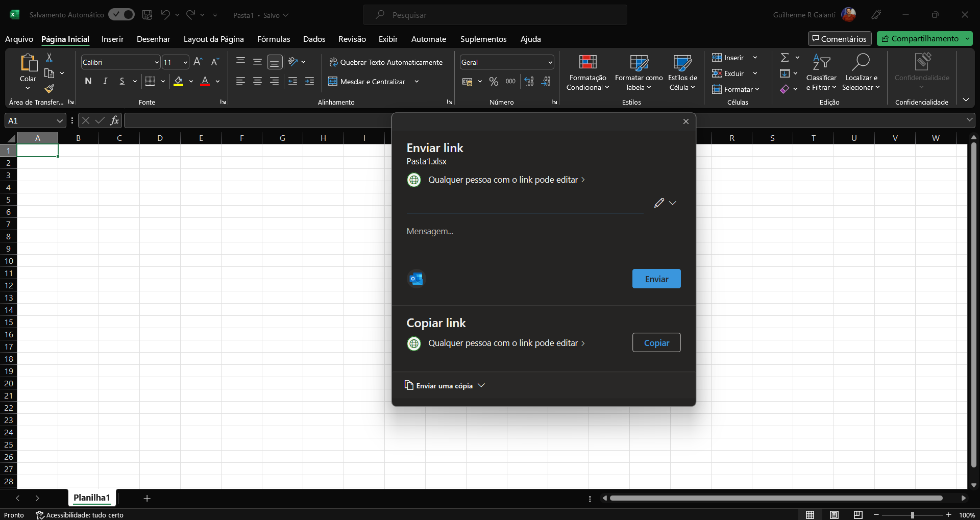Click the percent style icon
Image resolution: width=980 pixels, height=520 pixels.
point(494,82)
